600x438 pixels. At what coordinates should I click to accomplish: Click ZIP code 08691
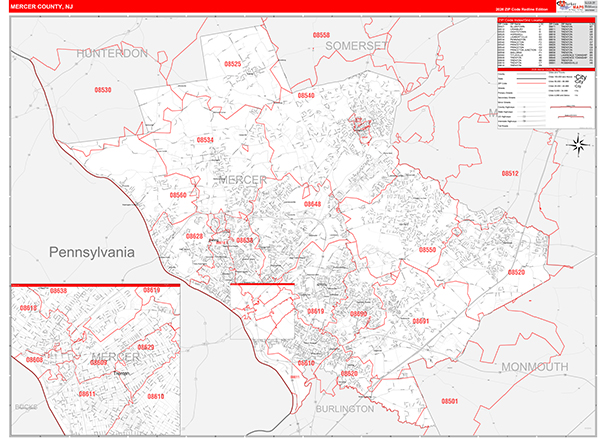pyautogui.click(x=421, y=321)
